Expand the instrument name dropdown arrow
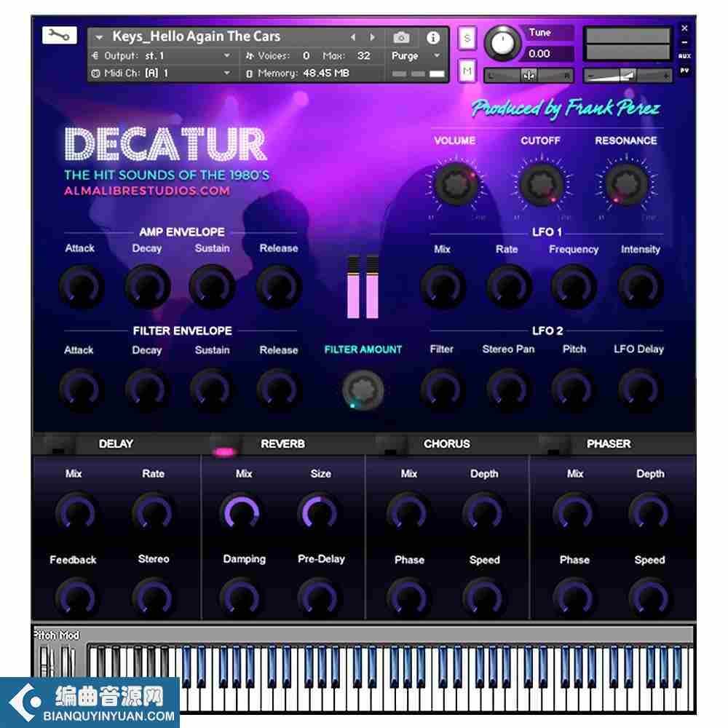 99,37
